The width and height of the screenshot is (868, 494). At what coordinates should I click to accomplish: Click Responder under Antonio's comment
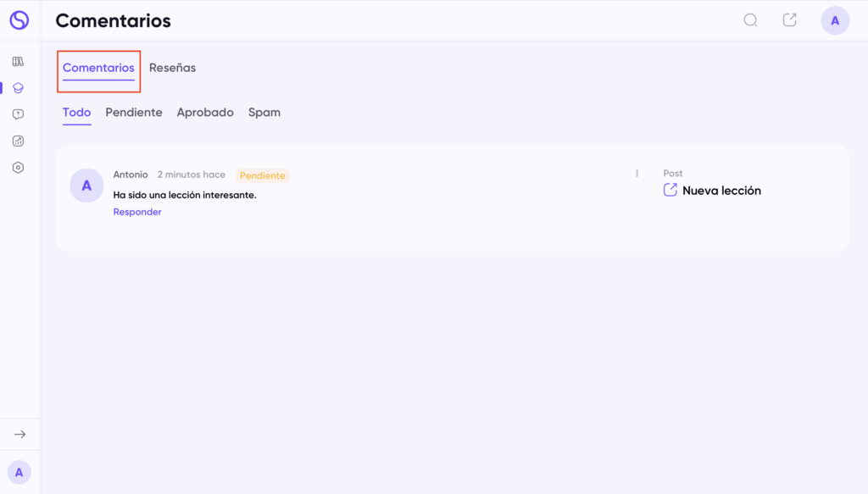tap(137, 212)
